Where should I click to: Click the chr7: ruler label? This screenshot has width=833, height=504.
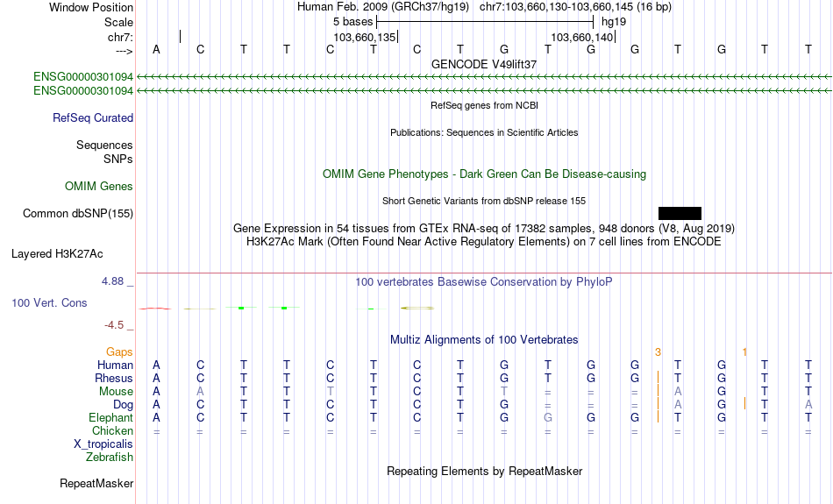point(120,37)
